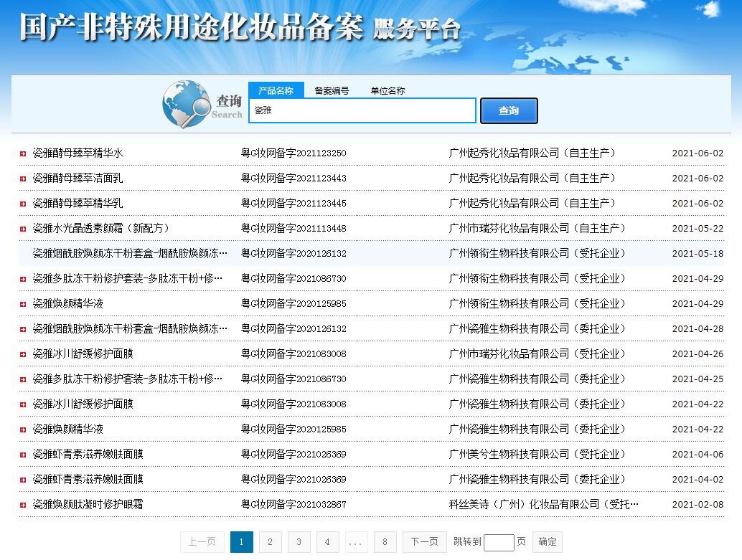
Task: Click the 下一页 next page button
Action: click(x=424, y=542)
